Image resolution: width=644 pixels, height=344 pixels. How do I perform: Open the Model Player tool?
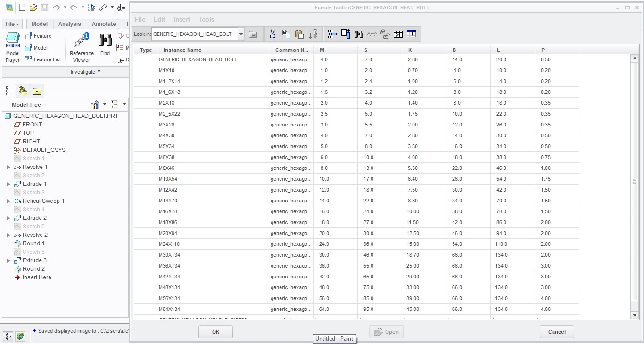click(x=13, y=47)
